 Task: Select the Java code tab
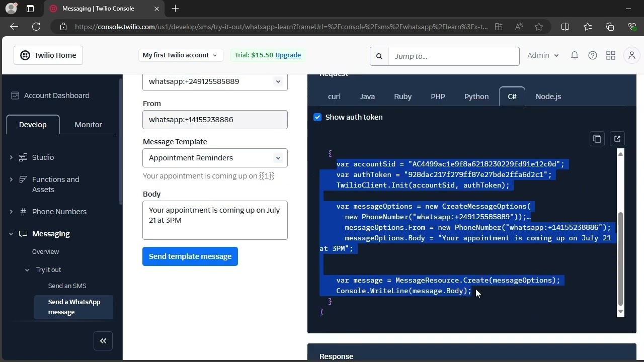(367, 97)
